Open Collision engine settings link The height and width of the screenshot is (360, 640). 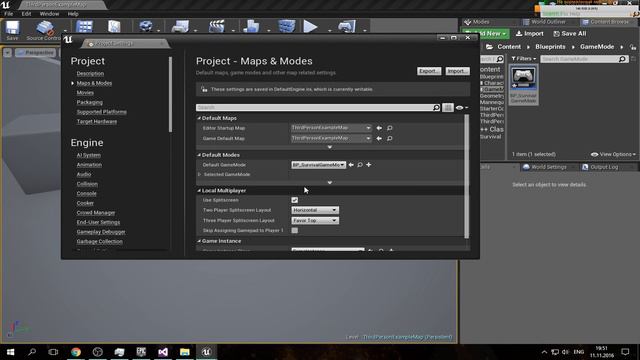[x=87, y=184]
